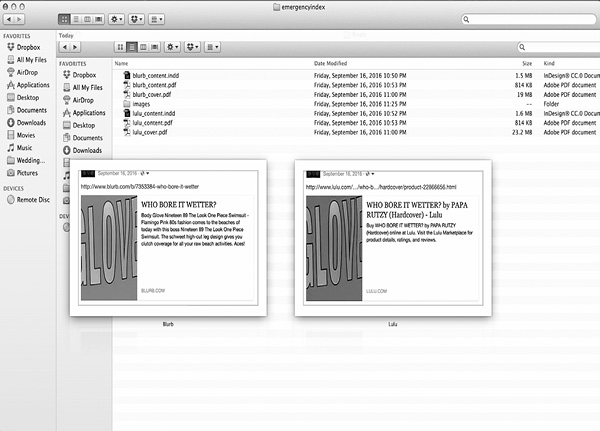Image resolution: width=600 pixels, height=431 pixels.
Task: Select blurb_content.pdf file icon
Action: coord(127,85)
